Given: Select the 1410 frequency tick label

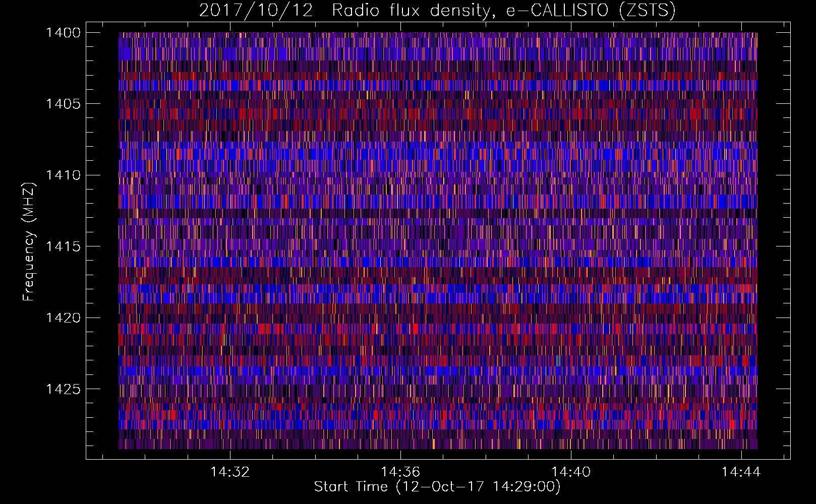Looking at the screenshot, I should click(x=63, y=175).
